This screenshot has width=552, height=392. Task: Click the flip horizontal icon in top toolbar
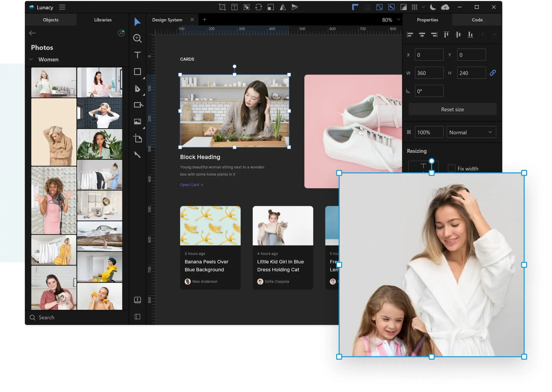pyautogui.click(x=283, y=7)
